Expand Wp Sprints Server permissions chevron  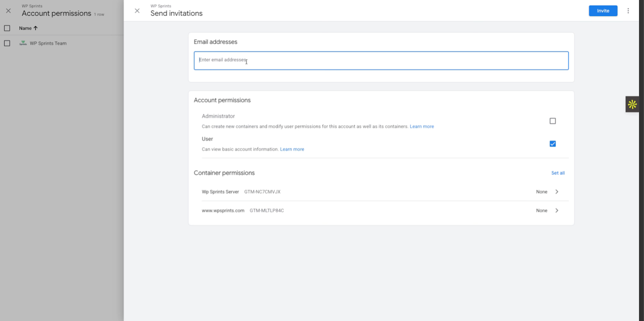click(557, 192)
